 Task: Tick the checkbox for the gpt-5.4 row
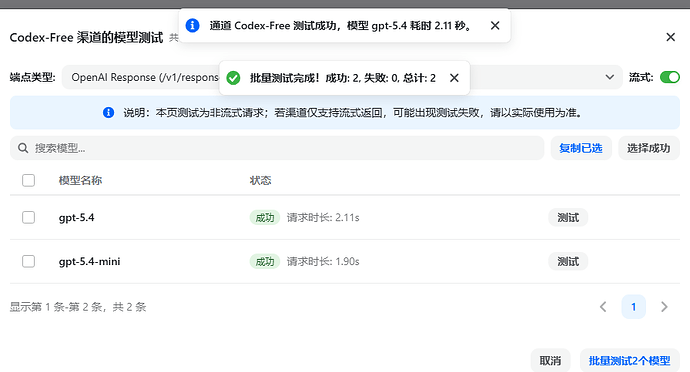click(x=29, y=217)
